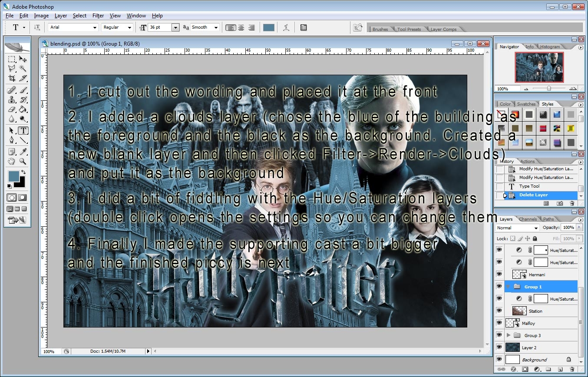Screen dimensions: 588x377
Task: Click the Navigator image thumbnail
Action: (x=539, y=67)
